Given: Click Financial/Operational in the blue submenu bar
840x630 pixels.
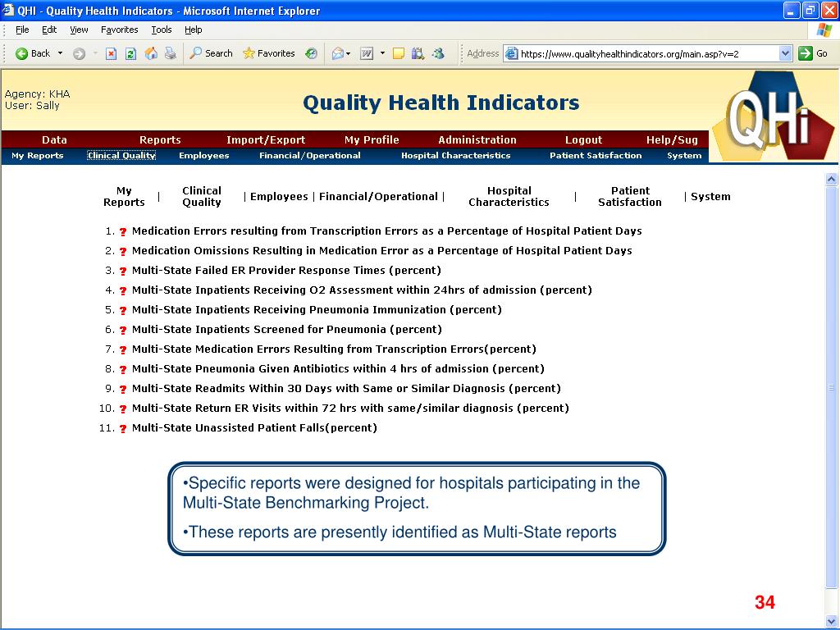Looking at the screenshot, I should [310, 155].
